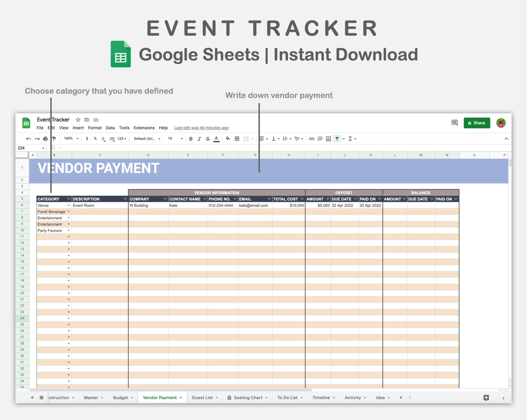Click the Percent format icon

pos(95,139)
